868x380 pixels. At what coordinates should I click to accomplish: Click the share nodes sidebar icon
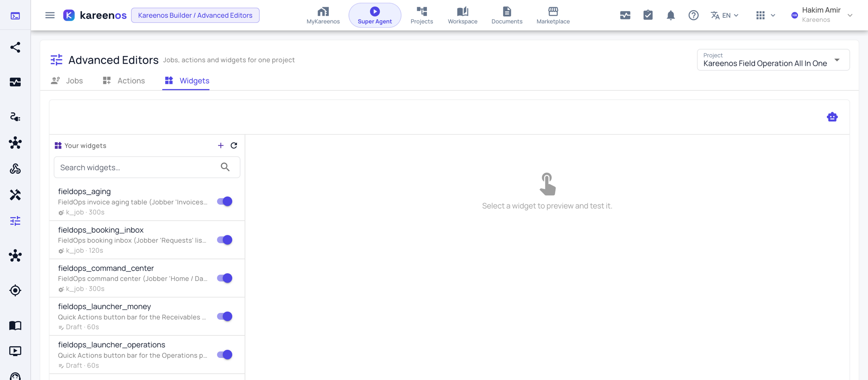15,47
